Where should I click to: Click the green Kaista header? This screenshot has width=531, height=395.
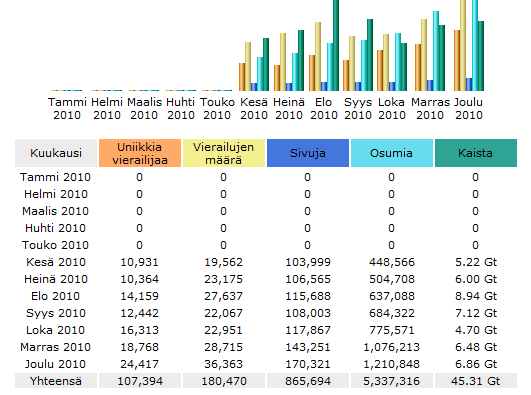[475, 153]
